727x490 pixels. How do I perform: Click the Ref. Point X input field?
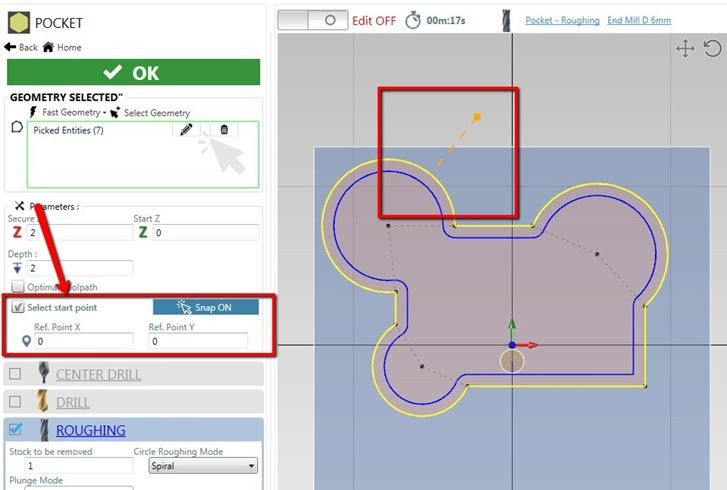click(x=84, y=341)
